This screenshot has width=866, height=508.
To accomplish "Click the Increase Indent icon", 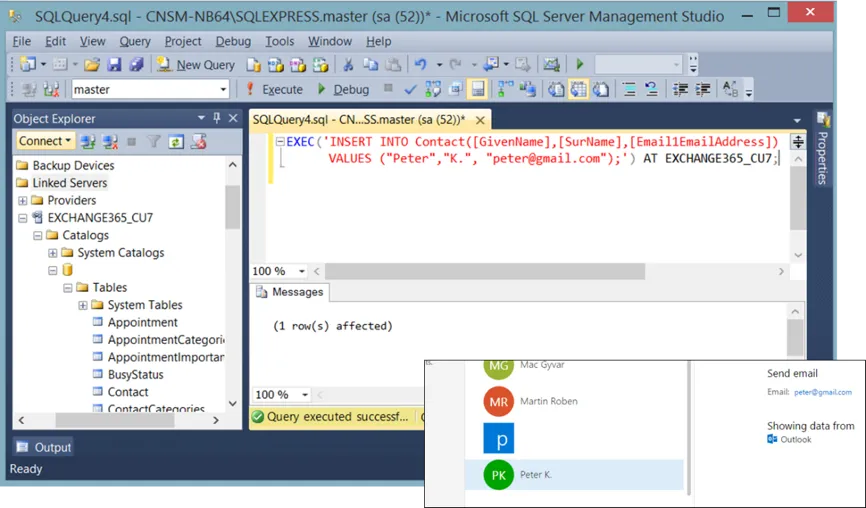I will click(703, 89).
